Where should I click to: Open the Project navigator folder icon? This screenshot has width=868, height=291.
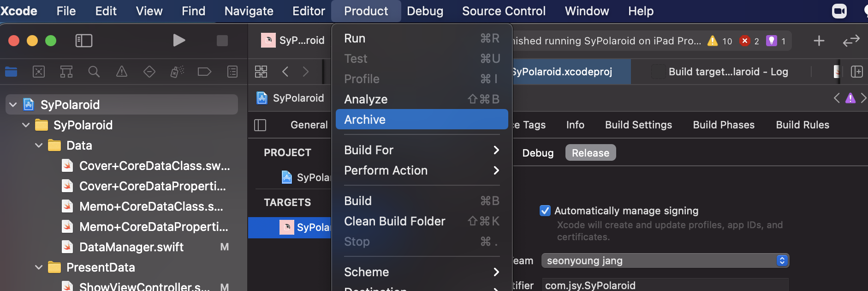11,72
